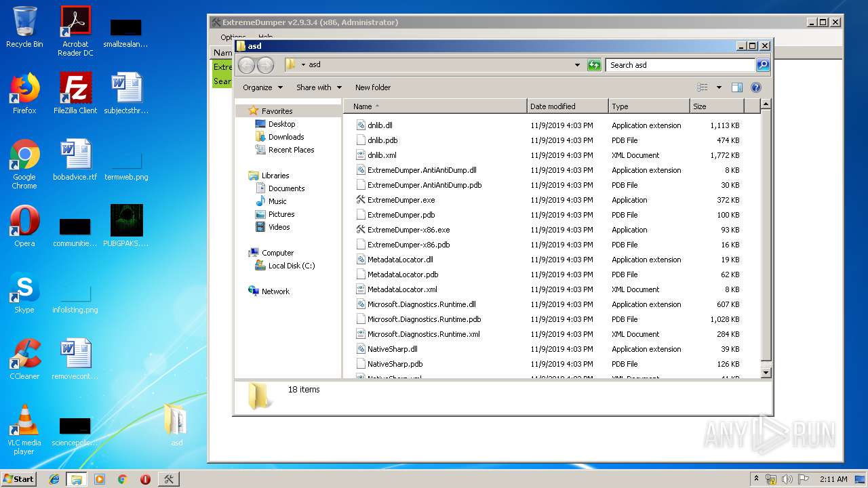
Task: Select the Opera desktop icon
Action: click(x=24, y=226)
